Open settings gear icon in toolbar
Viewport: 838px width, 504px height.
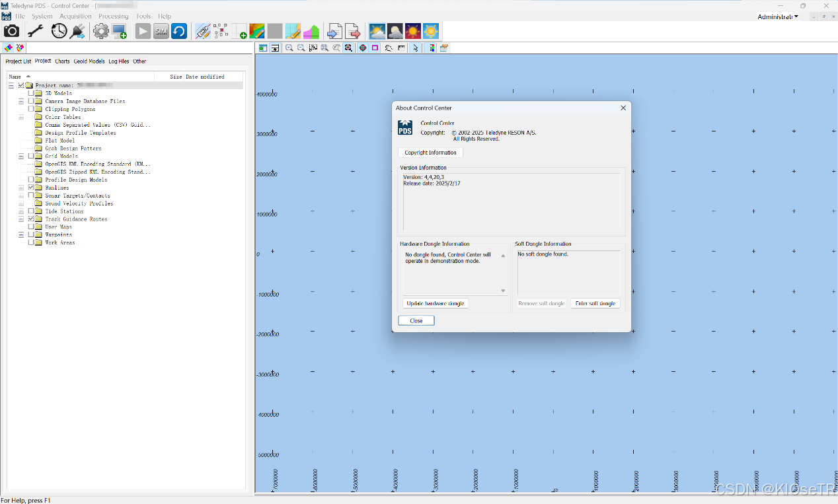pos(101,31)
